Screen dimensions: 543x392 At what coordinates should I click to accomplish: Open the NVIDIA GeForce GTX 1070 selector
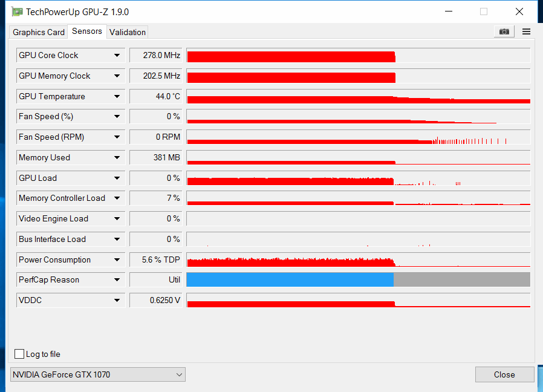98,374
